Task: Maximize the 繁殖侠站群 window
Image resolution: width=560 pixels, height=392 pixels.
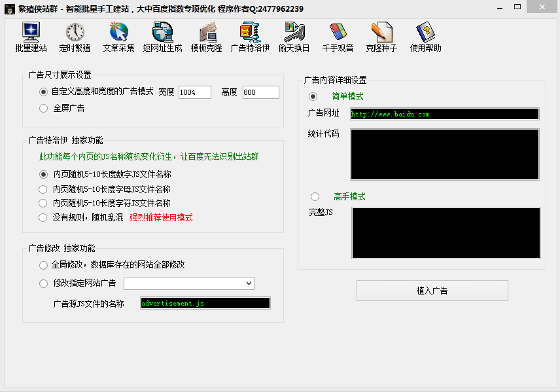Action: [x=517, y=7]
